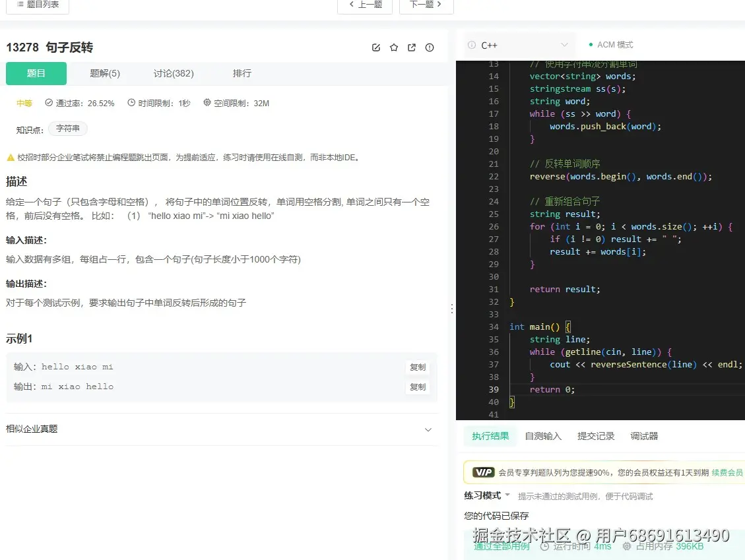Click the warning triangle icon above the description
The image size is (745, 560).
[x=11, y=157]
